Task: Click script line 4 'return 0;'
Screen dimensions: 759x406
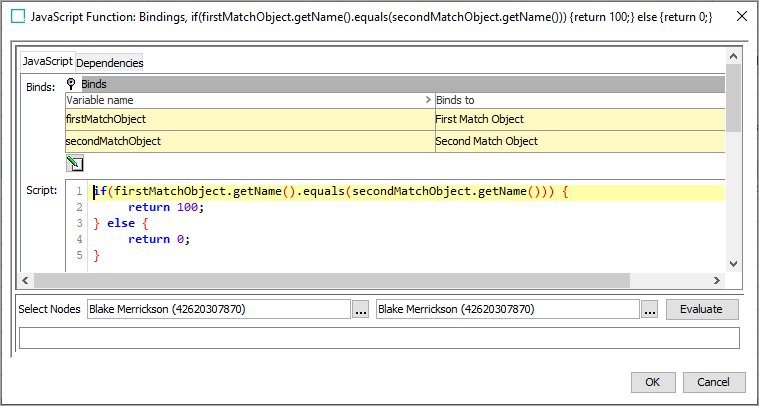Action: pyautogui.click(x=159, y=240)
